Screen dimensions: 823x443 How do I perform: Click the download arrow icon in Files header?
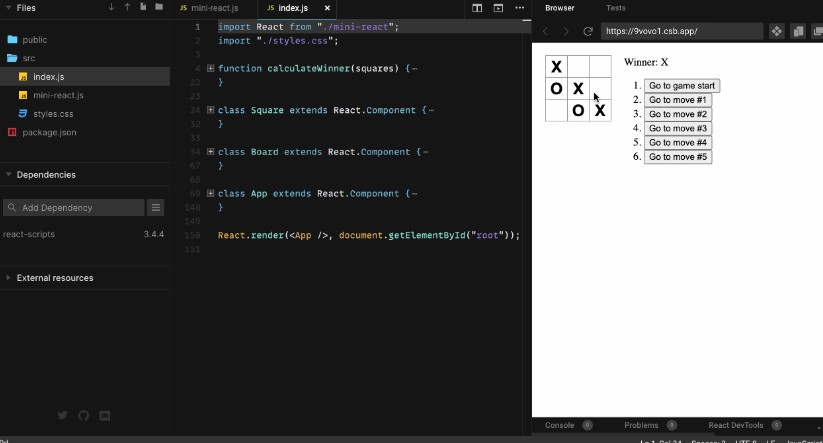[111, 7]
